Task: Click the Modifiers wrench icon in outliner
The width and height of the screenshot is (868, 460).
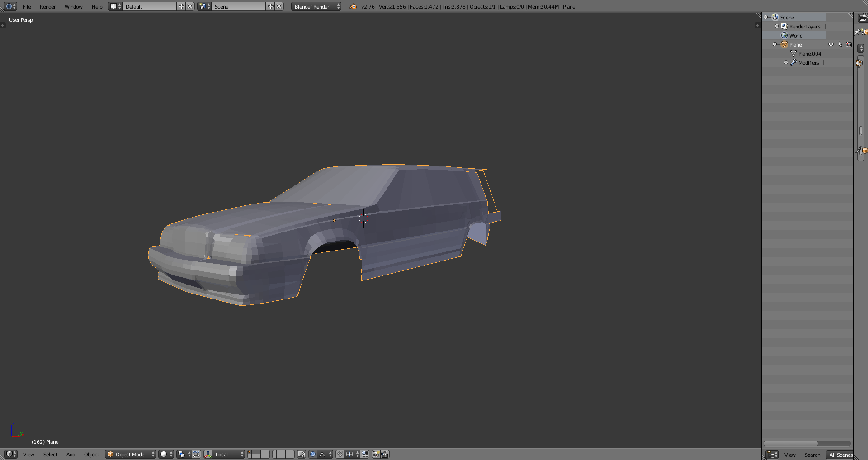Action: pos(793,63)
